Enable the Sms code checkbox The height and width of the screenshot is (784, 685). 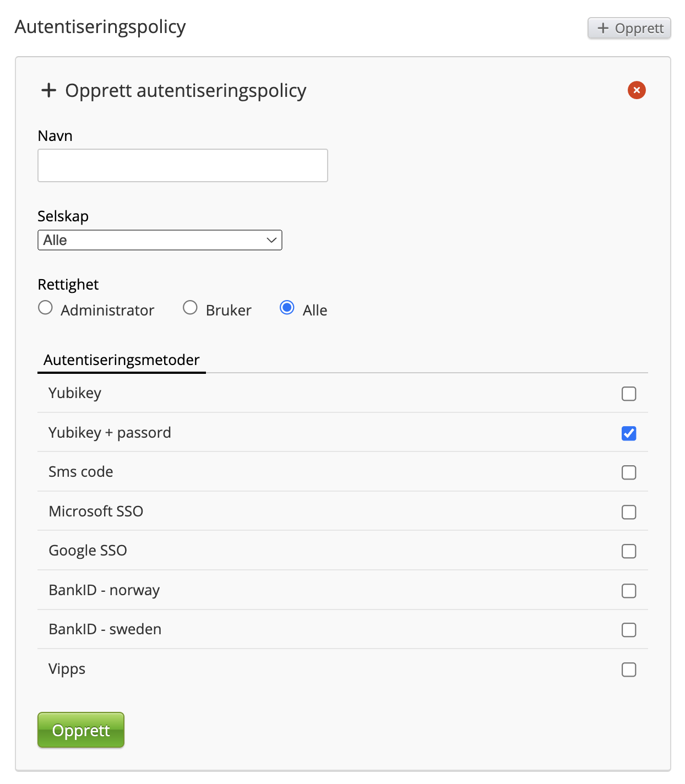click(x=629, y=472)
